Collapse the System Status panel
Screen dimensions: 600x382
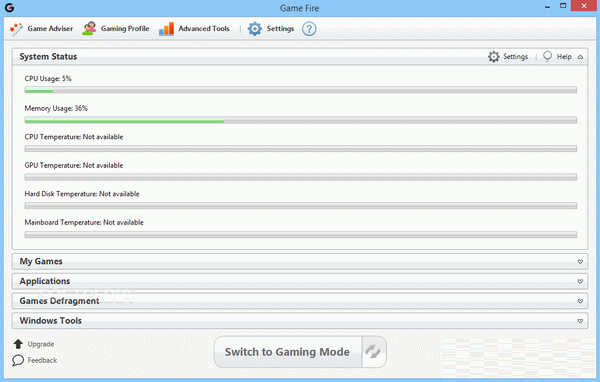tap(580, 57)
